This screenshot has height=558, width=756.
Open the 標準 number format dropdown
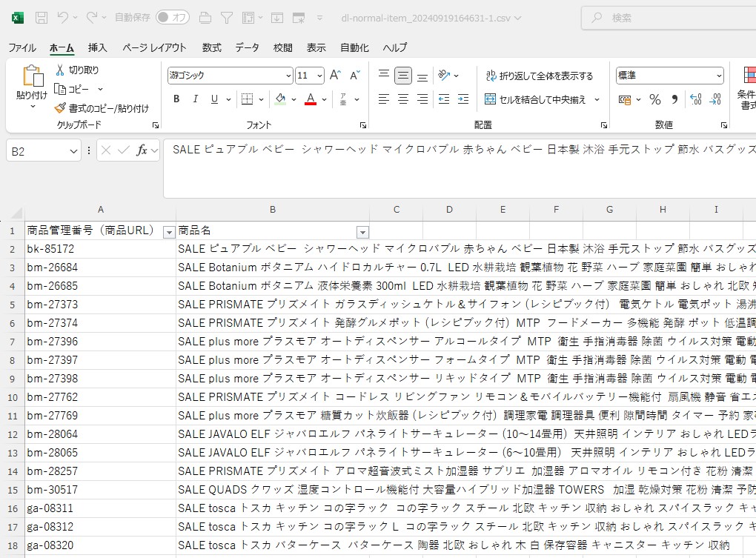click(719, 76)
